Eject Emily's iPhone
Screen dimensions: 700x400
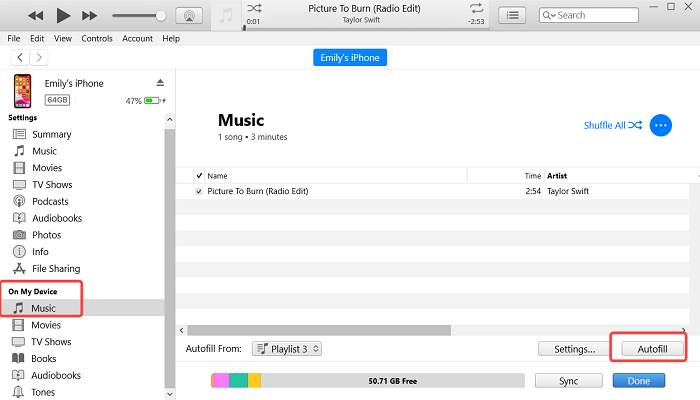(160, 83)
